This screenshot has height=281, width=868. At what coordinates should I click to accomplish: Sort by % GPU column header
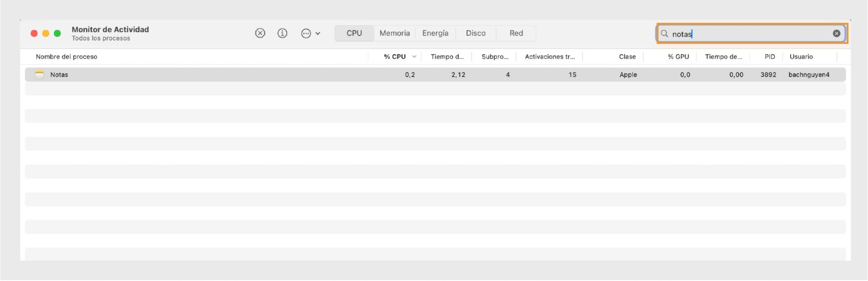point(678,56)
